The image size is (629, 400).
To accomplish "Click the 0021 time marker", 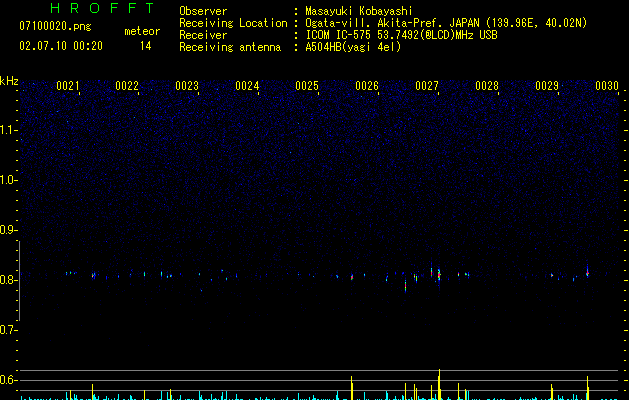I will [x=67, y=86].
